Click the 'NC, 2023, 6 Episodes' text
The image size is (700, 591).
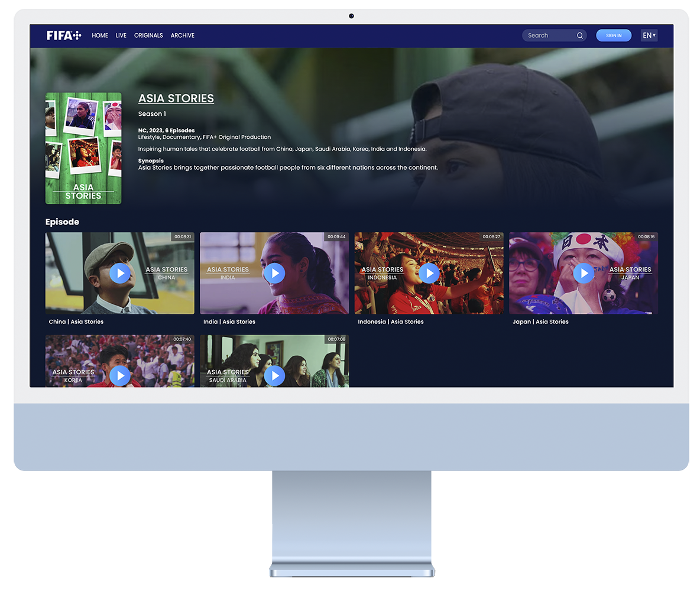tap(166, 131)
